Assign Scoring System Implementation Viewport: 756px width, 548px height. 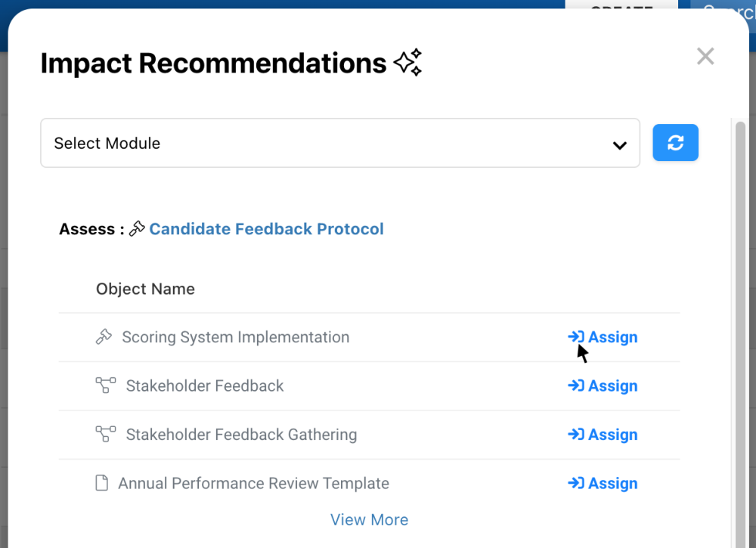point(603,337)
